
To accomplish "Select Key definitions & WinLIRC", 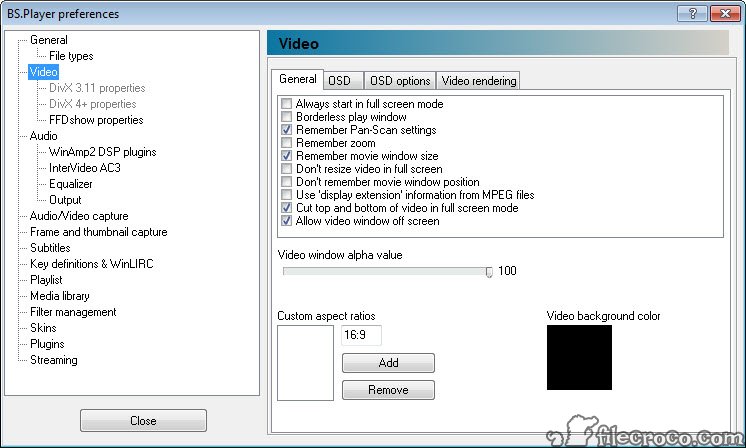I will coord(91,264).
